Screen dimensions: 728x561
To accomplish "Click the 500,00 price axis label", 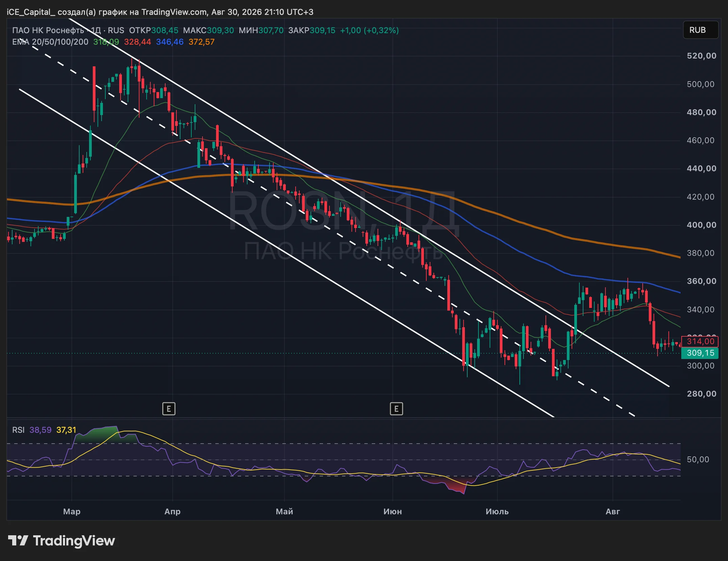I will [x=701, y=84].
